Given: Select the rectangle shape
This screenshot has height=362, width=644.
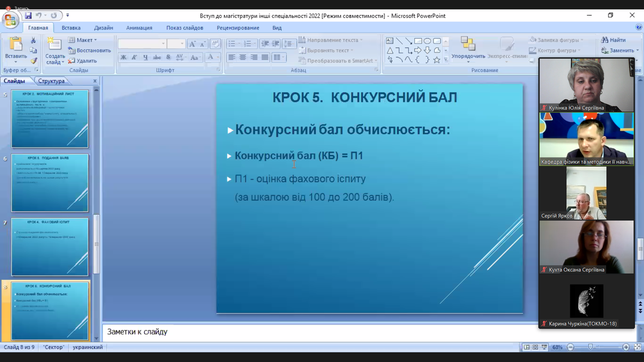Looking at the screenshot, I should click(418, 41).
